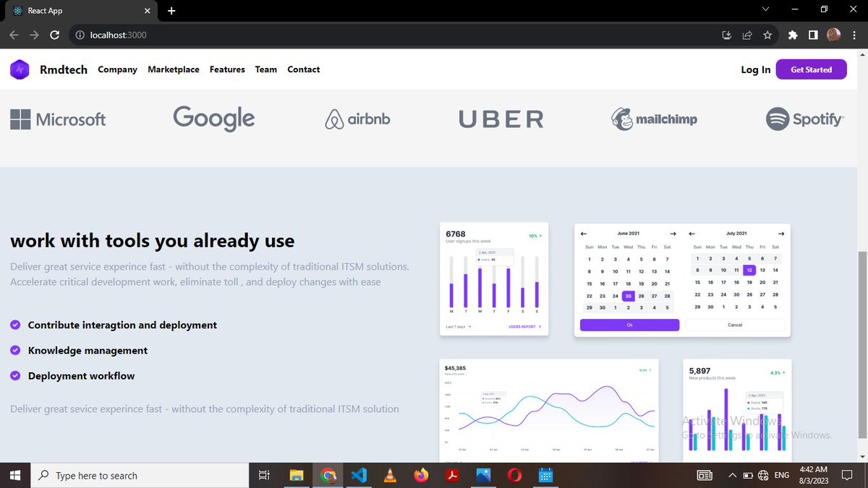Click the purple Ok button in calendar
This screenshot has width=868, height=488.
(629, 325)
